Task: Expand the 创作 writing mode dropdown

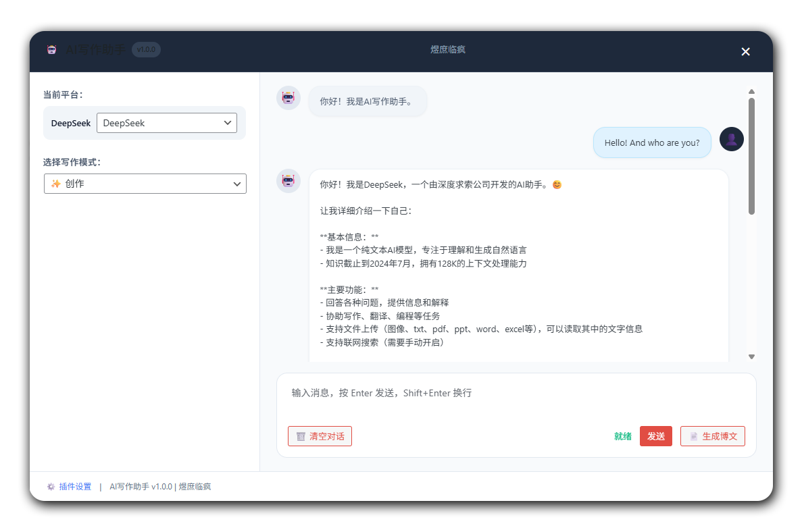Action: (x=145, y=184)
